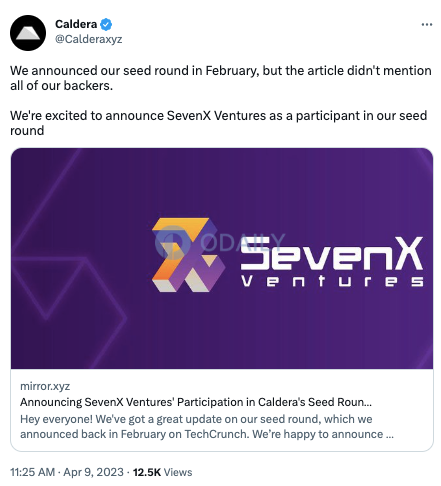This screenshot has height=486, width=441.
Task: Select the tweet's first paragraph text
Action: pos(221,78)
